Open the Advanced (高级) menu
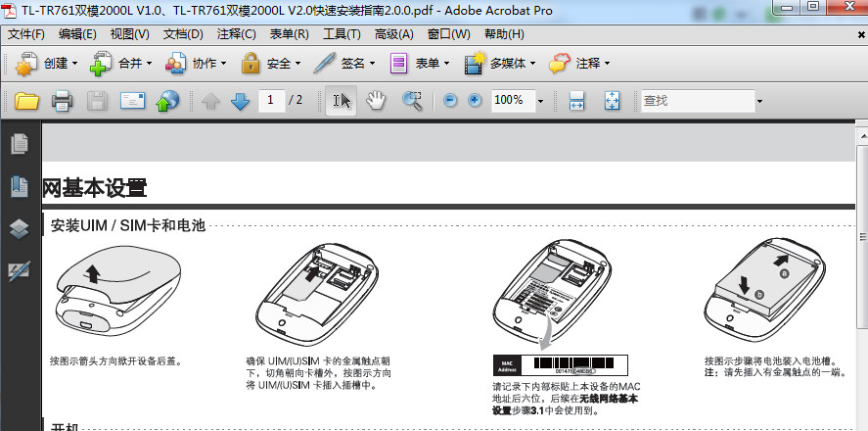This screenshot has width=868, height=431. [393, 34]
